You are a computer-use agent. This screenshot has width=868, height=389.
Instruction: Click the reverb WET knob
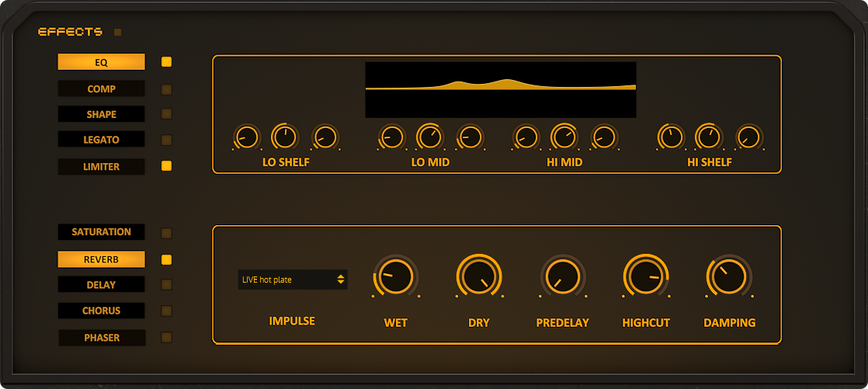pyautogui.click(x=396, y=276)
